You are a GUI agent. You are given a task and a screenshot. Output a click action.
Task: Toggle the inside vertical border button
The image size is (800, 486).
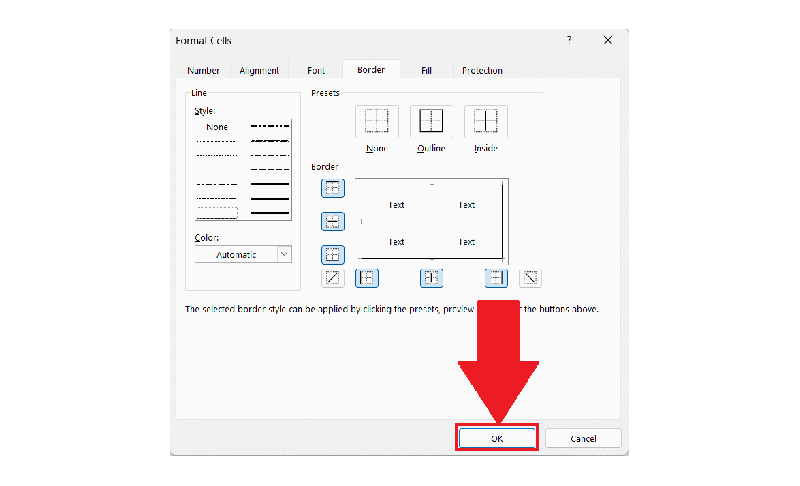coord(432,278)
